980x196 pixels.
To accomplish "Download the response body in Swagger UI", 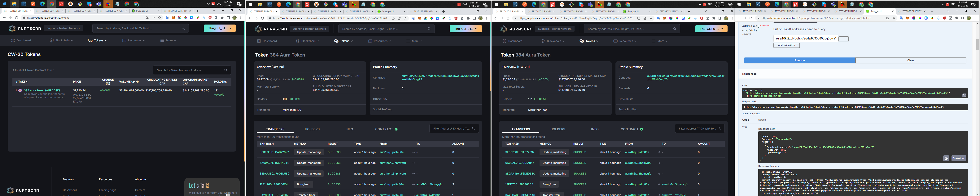I will [x=958, y=158].
